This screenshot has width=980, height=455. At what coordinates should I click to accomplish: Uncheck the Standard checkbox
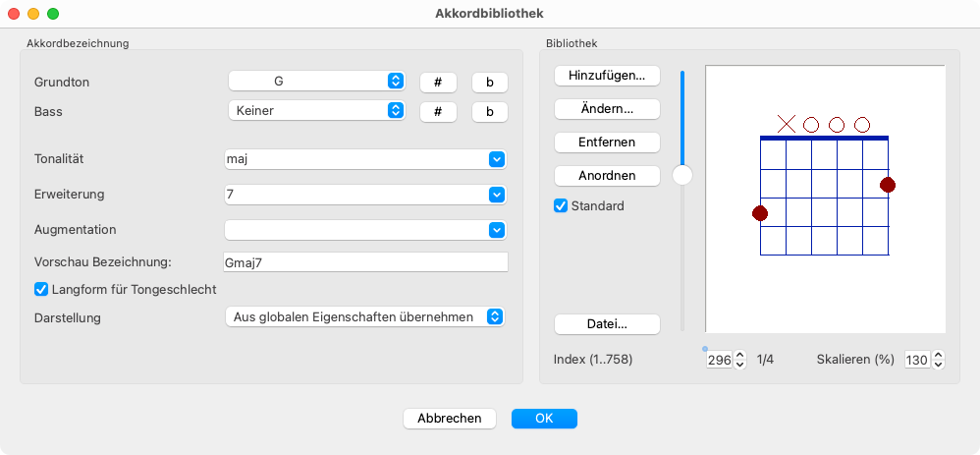tap(561, 206)
